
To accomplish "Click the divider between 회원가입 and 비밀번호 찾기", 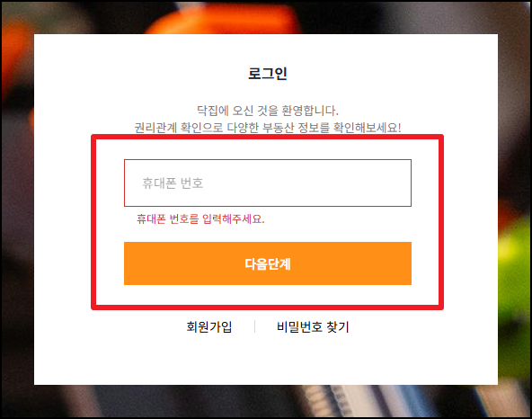I will coord(255,326).
